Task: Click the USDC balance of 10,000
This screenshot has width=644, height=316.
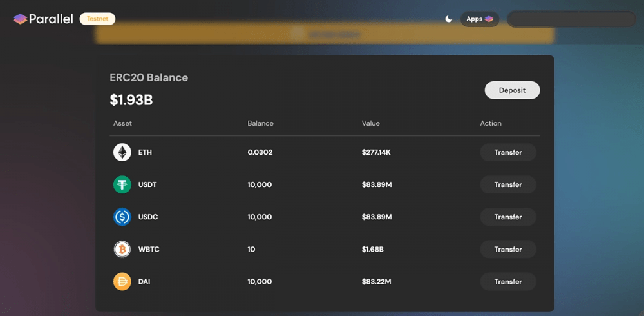Action: 260,217
